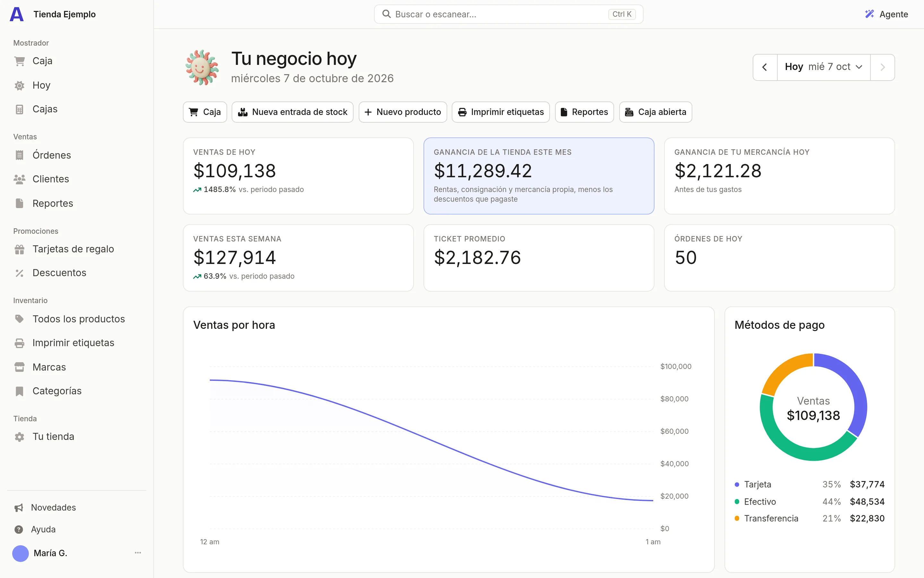Click the printer icon beside sidebar Imprimir etiquetas

20,343
